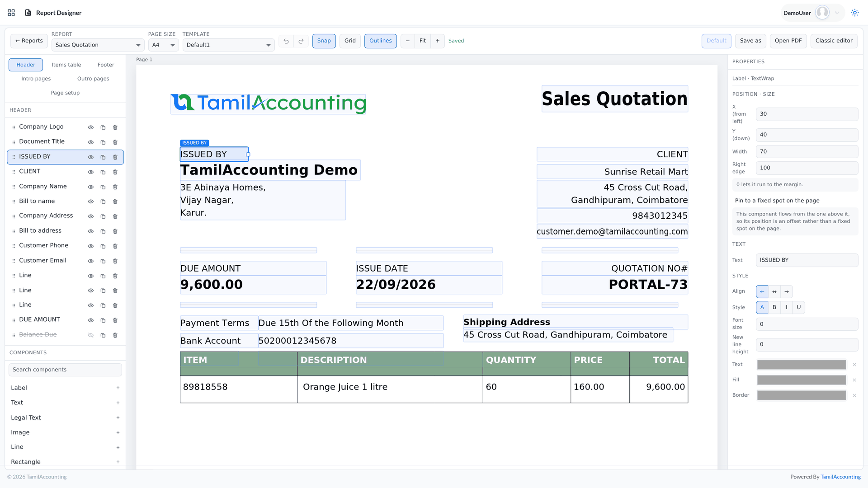Open the Text color swatch

[x=802, y=365]
